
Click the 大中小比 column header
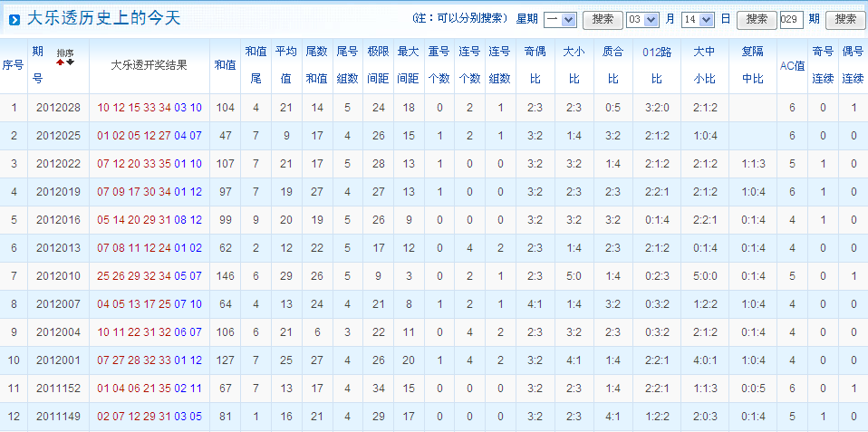click(705, 65)
